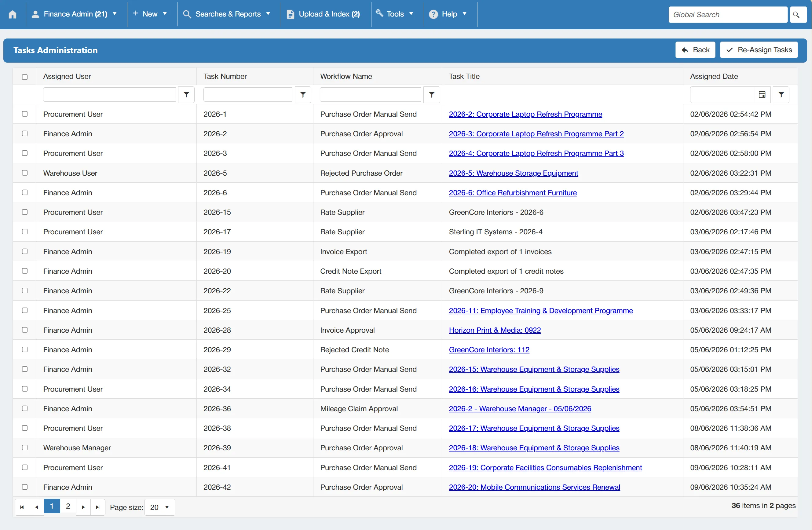Check the row for task 2026-28
This screenshot has width=812, height=530.
pyautogui.click(x=24, y=330)
